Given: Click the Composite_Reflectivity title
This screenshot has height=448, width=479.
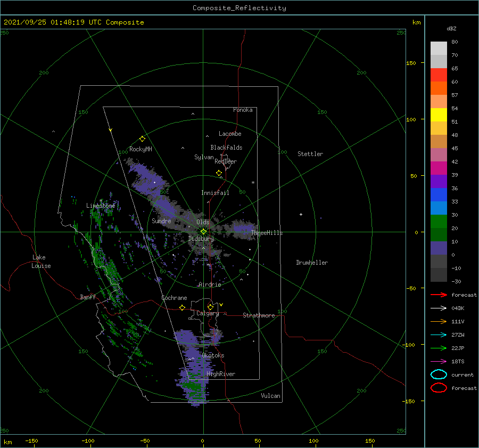Looking at the screenshot, I should click(240, 8).
